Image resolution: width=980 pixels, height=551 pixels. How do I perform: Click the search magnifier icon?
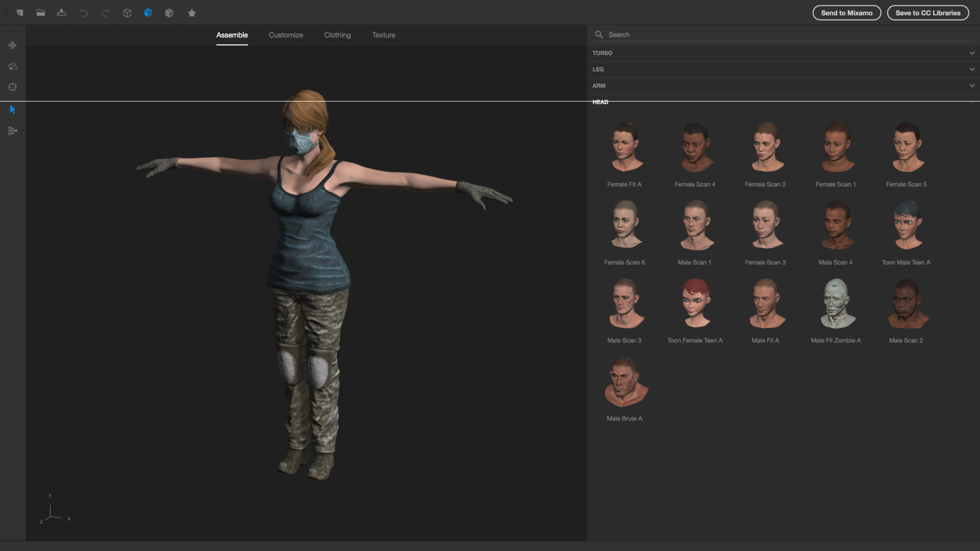[x=599, y=35]
